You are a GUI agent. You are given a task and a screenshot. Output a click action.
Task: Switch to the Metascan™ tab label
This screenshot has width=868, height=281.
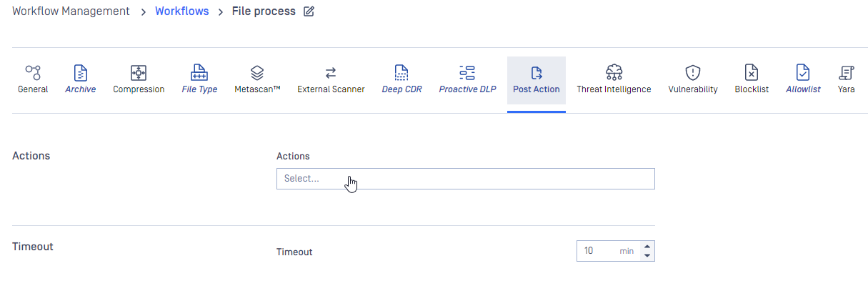point(257,89)
